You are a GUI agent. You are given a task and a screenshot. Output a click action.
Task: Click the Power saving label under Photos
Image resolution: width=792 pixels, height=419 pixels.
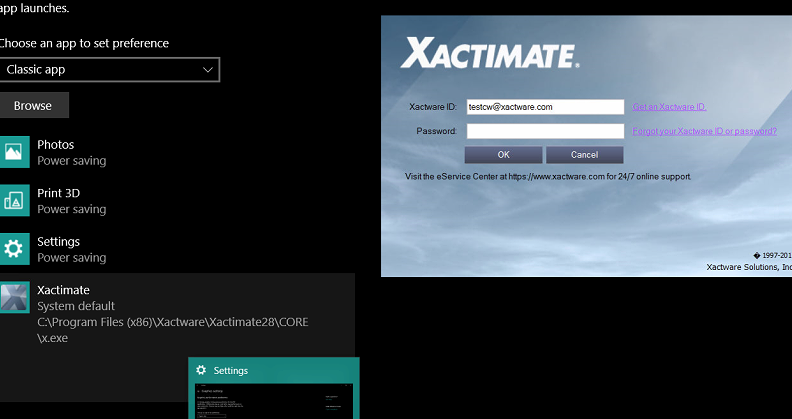click(72, 161)
